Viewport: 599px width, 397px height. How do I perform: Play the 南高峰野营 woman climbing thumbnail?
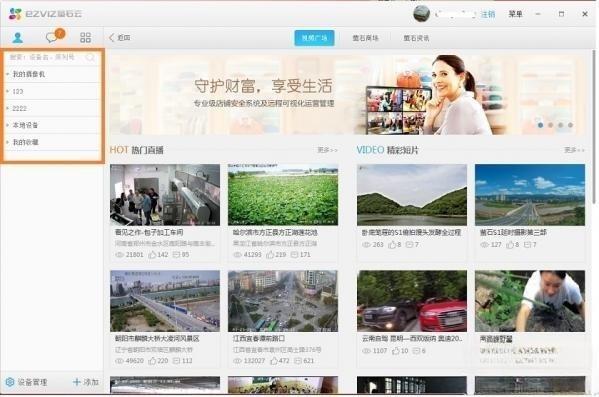pyautogui.click(x=530, y=301)
